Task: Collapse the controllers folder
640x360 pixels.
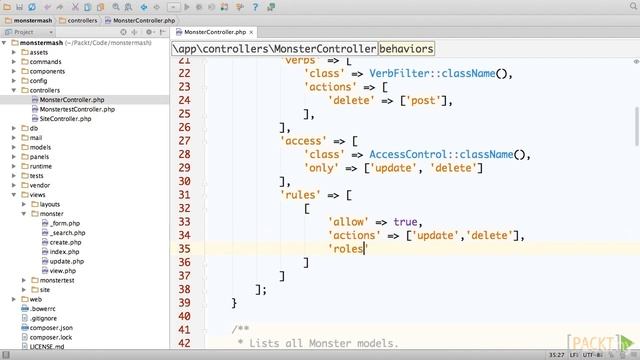Action: coord(14,90)
